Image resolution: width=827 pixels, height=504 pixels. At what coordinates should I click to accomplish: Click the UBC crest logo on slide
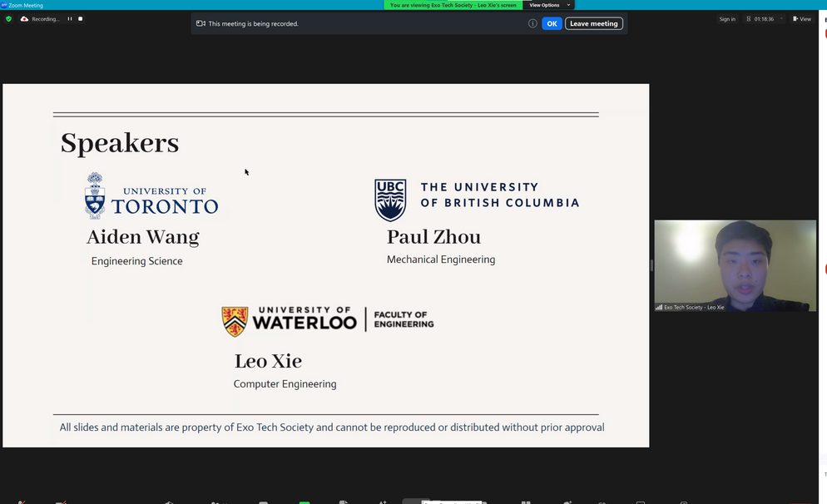point(390,200)
